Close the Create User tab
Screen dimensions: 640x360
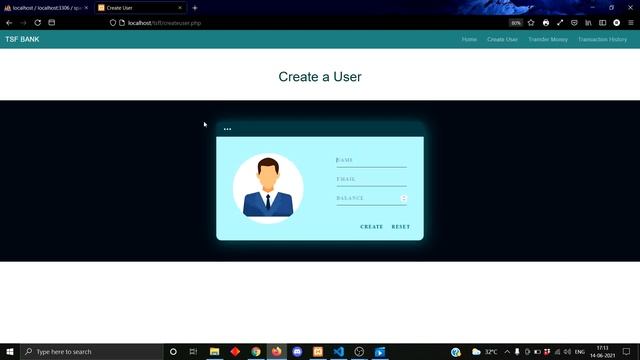tap(180, 8)
